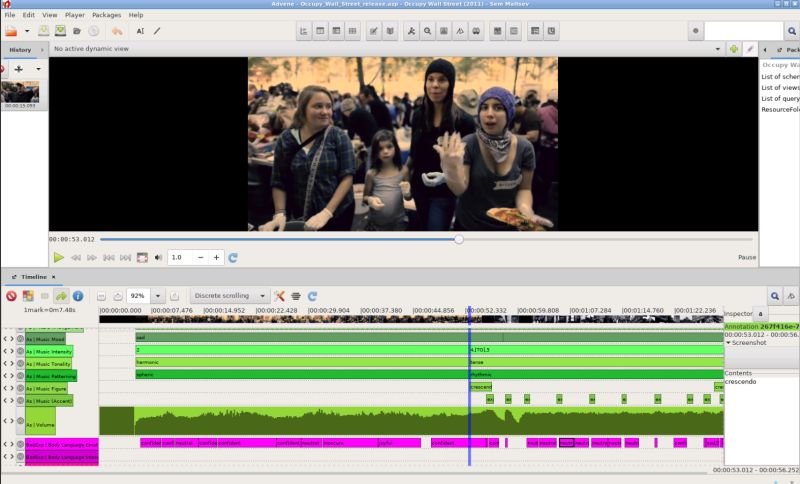Open the timeline zoom percentage dropdown
Image resolution: width=800 pixels, height=484 pixels.
point(158,296)
